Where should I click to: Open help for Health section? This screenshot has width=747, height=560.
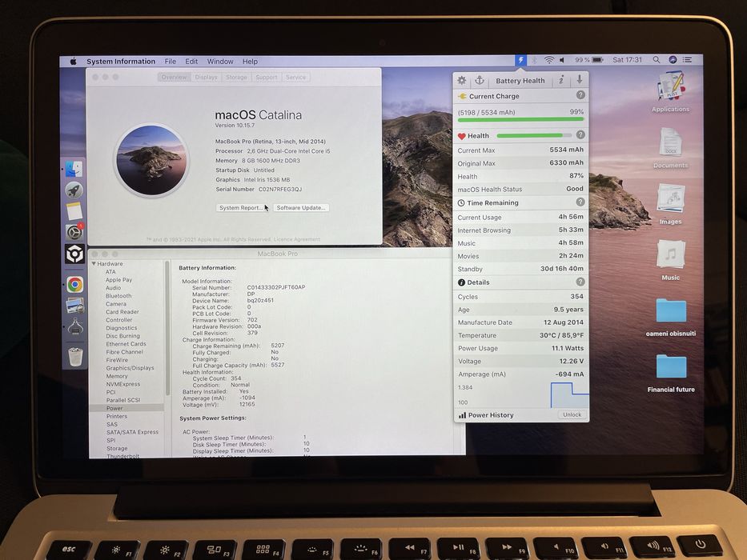(x=580, y=134)
